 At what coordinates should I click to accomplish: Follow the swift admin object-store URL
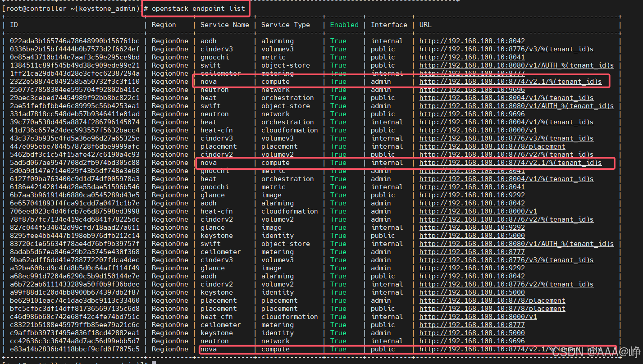[516, 106]
